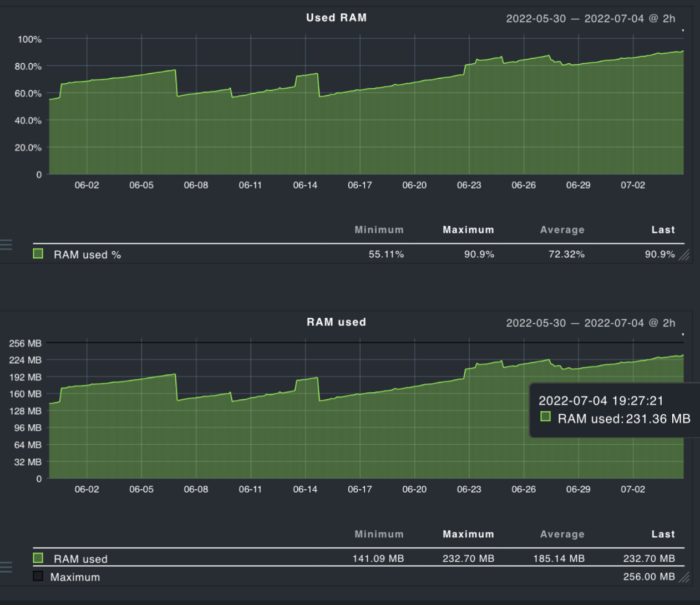
Task: Toggle the 'Maximum' series legend label
Action: (75, 577)
